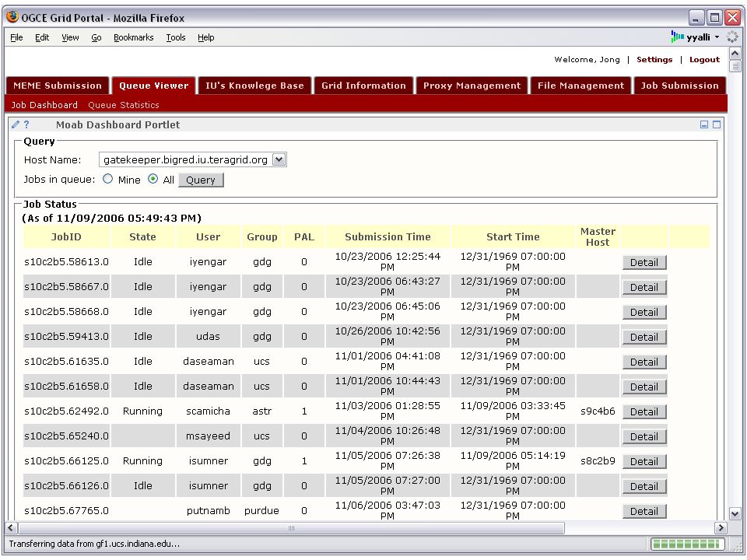Open the Job Submission tab
This screenshot has height=560, width=747.
click(679, 86)
